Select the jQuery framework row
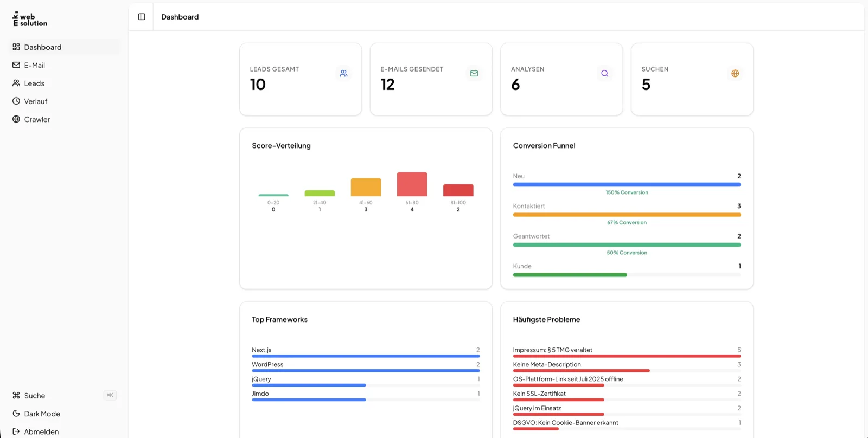Screen dimensions: 868x438 click(x=366, y=382)
